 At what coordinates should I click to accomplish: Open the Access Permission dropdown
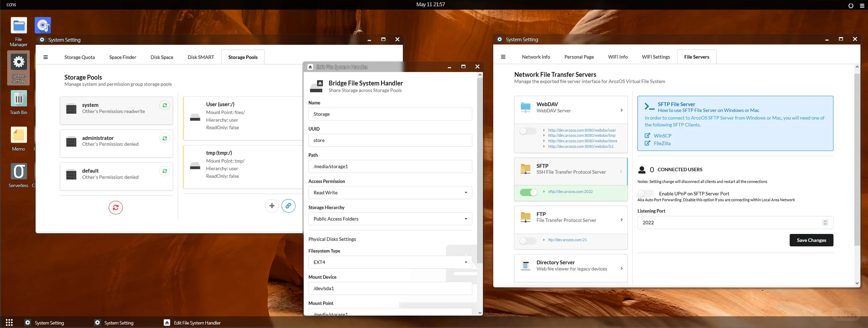click(x=390, y=193)
